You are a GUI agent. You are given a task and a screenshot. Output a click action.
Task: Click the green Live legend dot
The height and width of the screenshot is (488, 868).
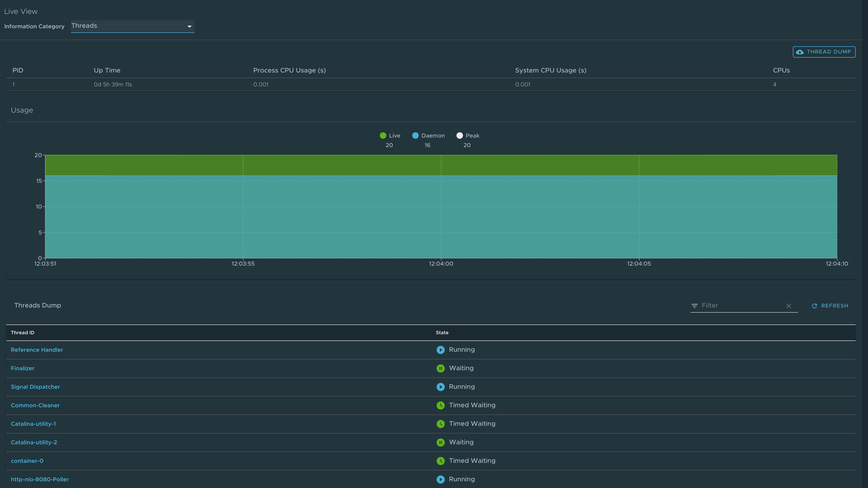(x=383, y=135)
